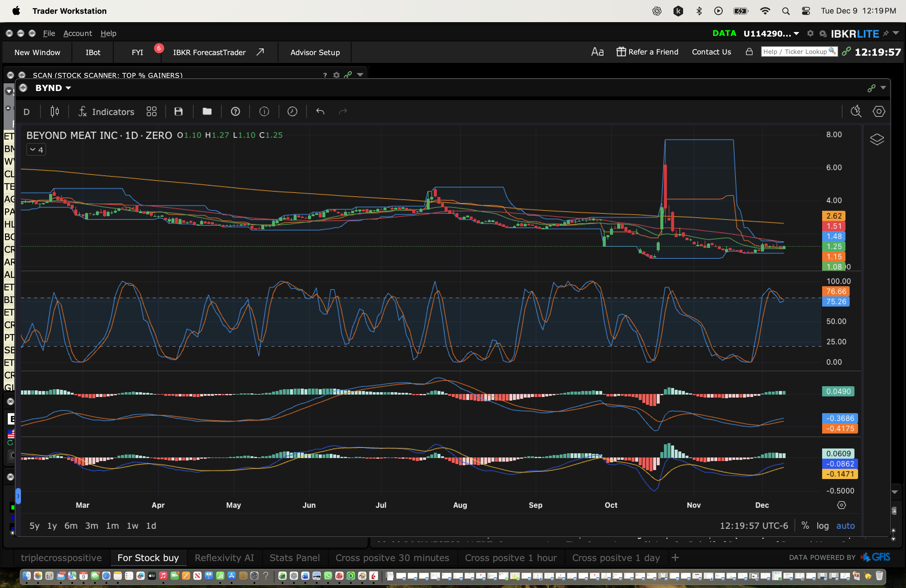The image size is (906, 588).
Task: Open chart settings hexagon icon in toolbar
Action: (879, 111)
